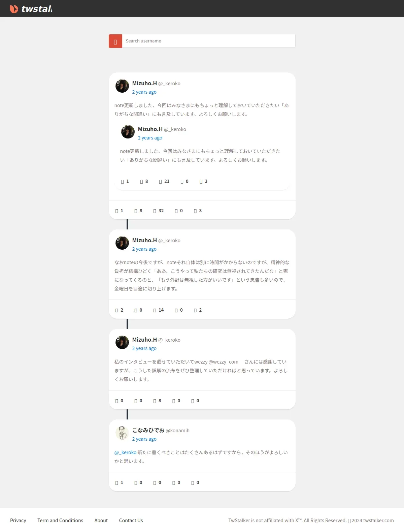Click the Search username input field

(209, 41)
